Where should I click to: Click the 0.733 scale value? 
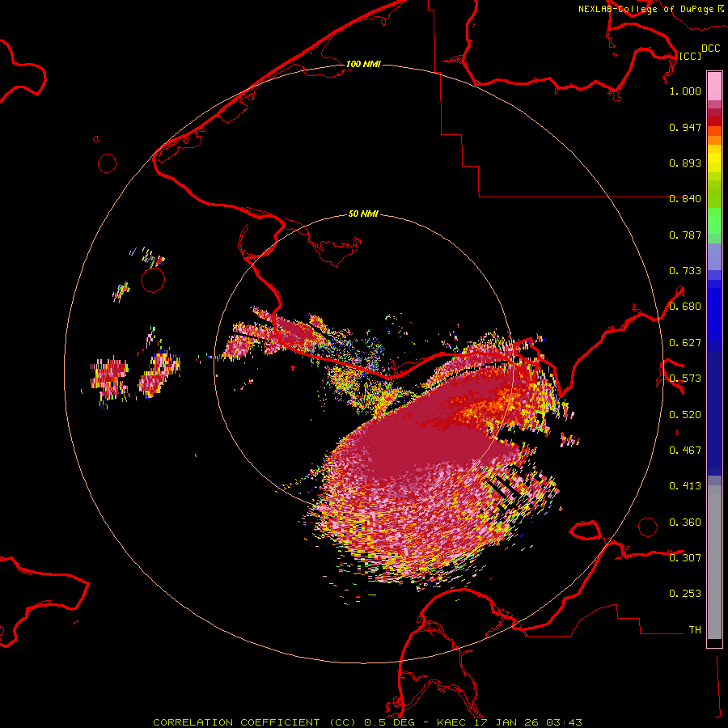coord(685,271)
